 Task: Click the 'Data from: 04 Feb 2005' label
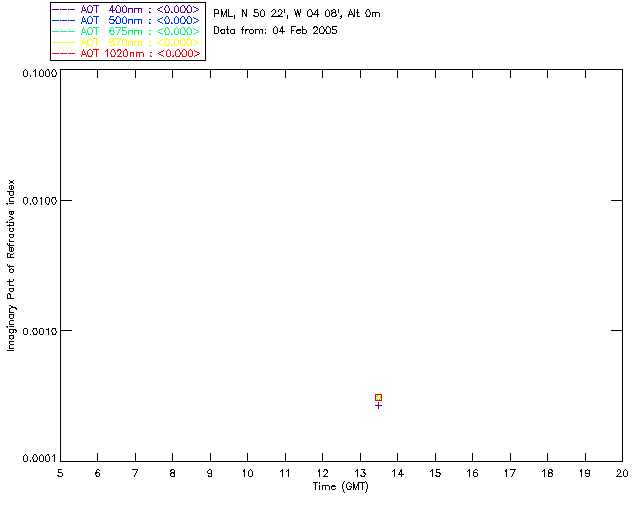(275, 31)
